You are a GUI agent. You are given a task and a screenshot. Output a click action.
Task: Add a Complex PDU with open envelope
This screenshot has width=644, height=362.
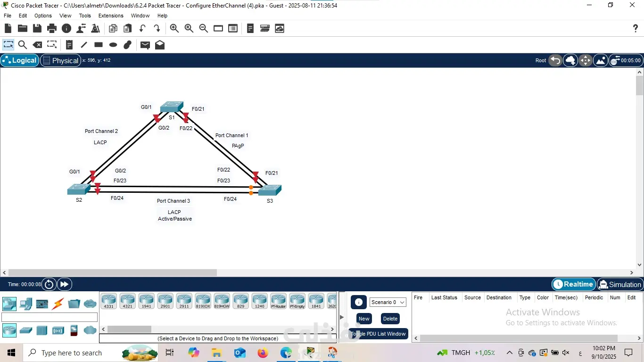coord(160,45)
